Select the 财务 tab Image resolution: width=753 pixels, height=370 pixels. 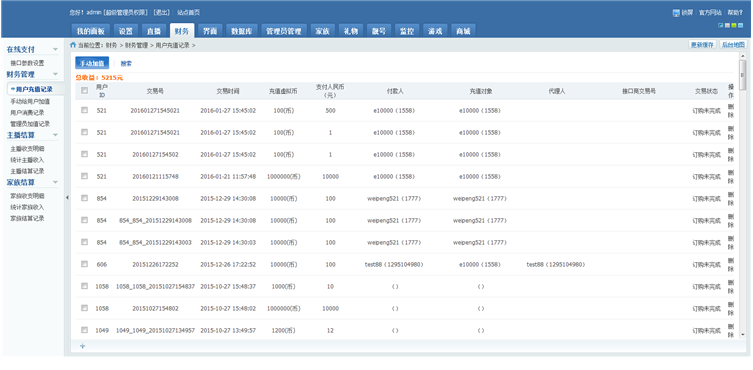(x=182, y=31)
